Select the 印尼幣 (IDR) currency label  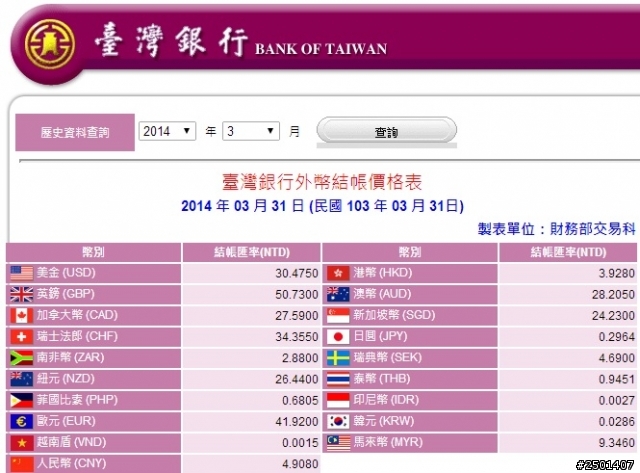pyautogui.click(x=386, y=400)
